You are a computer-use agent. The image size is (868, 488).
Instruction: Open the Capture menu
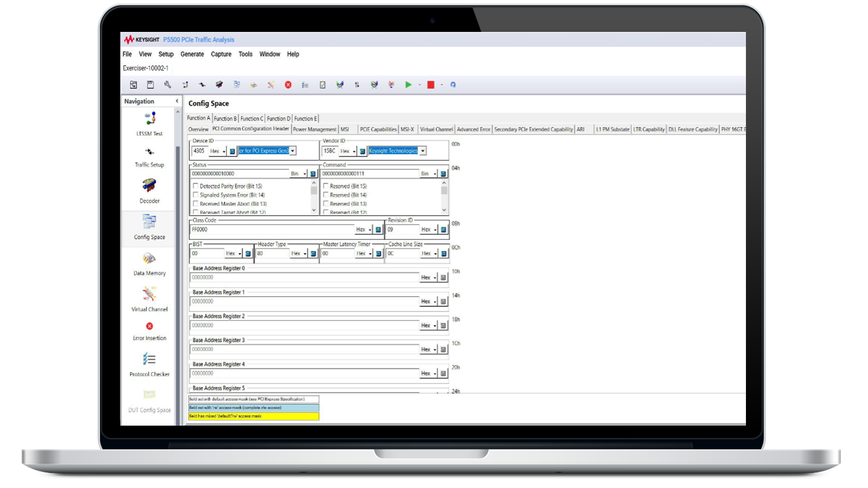221,54
